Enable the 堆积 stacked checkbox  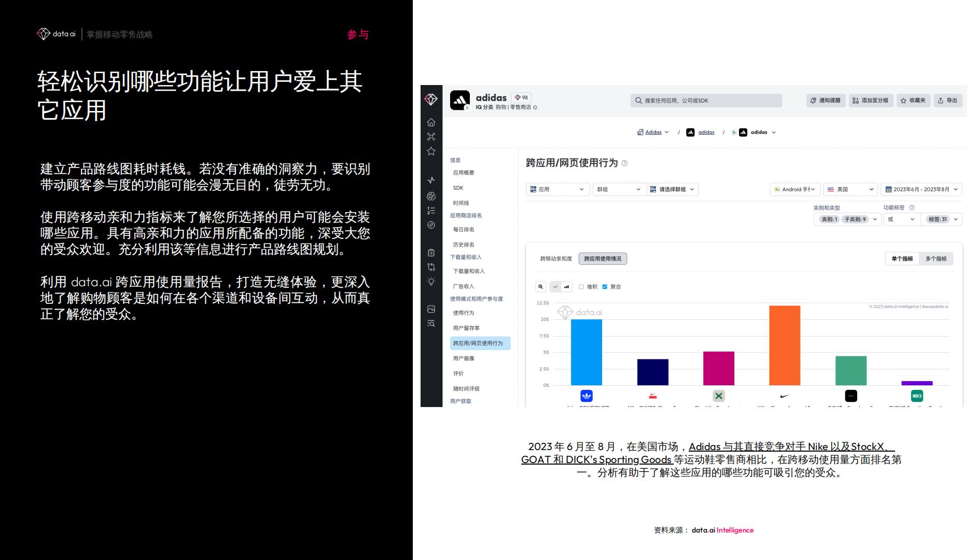coord(581,287)
